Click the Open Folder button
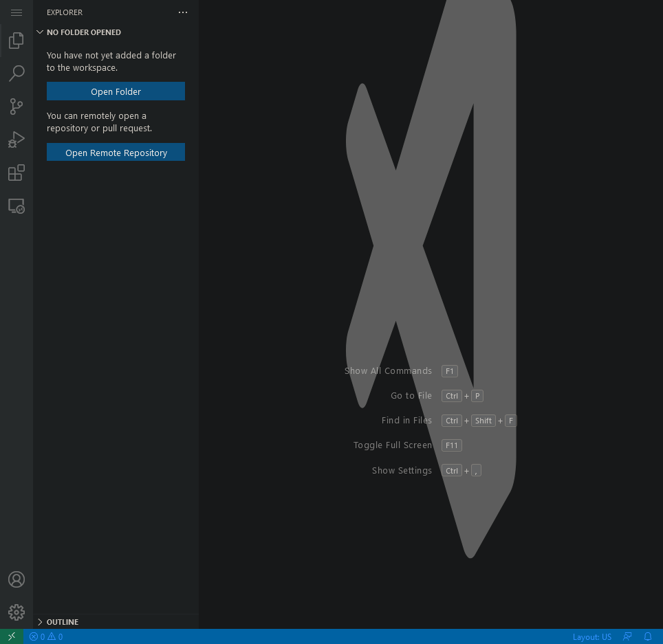 tap(116, 91)
